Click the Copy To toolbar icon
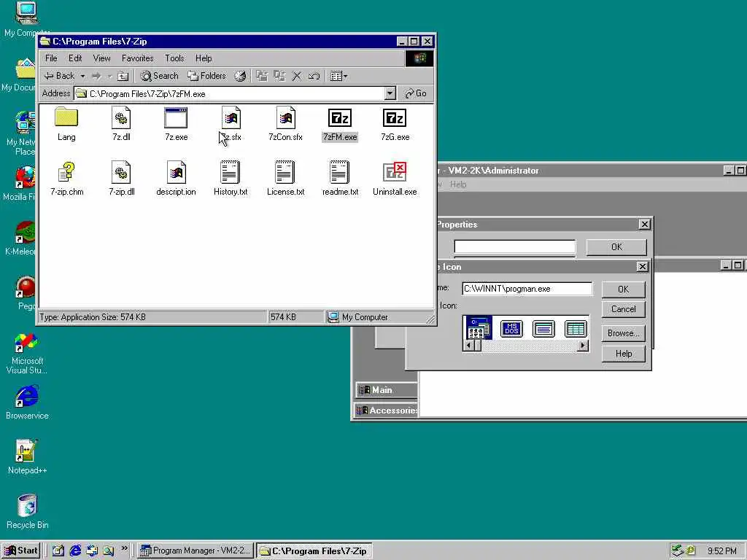Screen dimensions: 747x560 pos(279,76)
